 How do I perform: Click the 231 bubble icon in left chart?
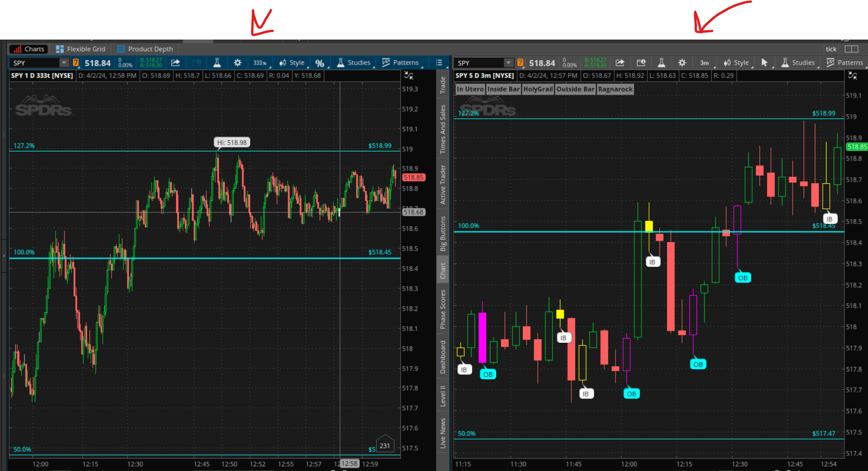[385, 444]
